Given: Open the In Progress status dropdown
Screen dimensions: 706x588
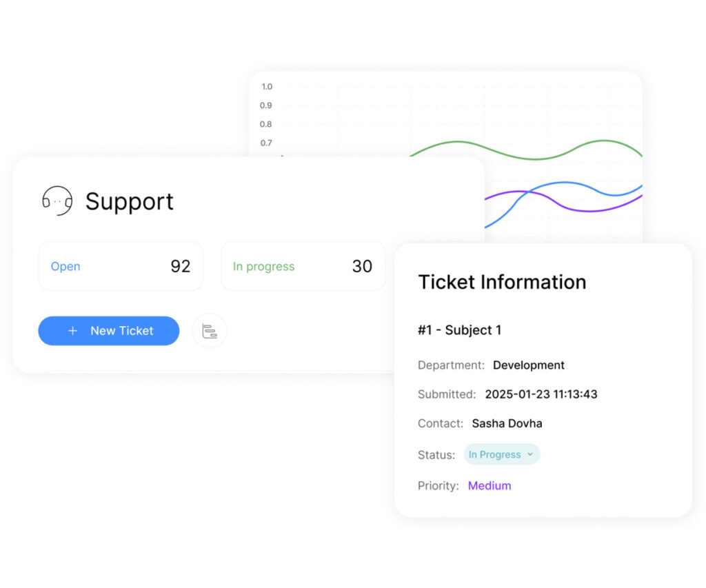Looking at the screenshot, I should coord(495,454).
